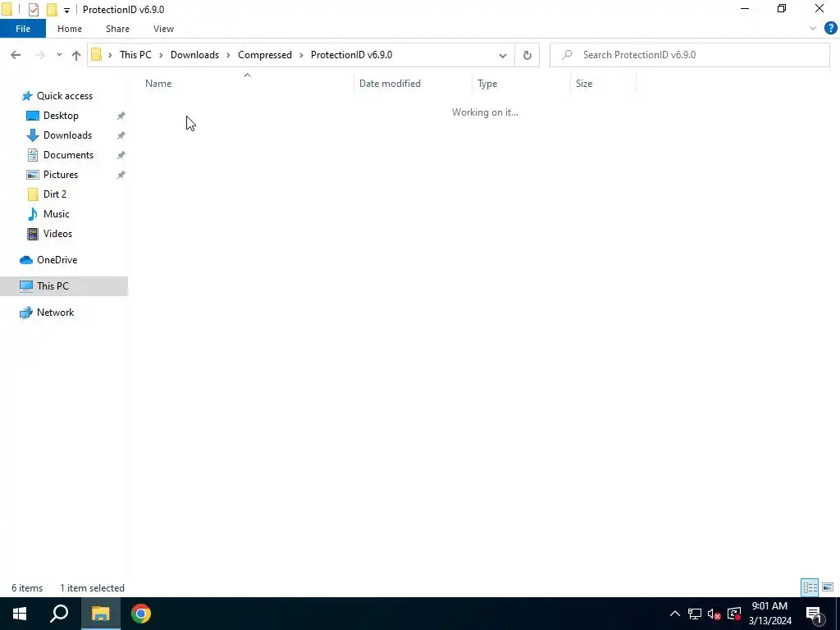This screenshot has width=840, height=630.
Task: Go back with the Back arrow
Action: [x=16, y=55]
